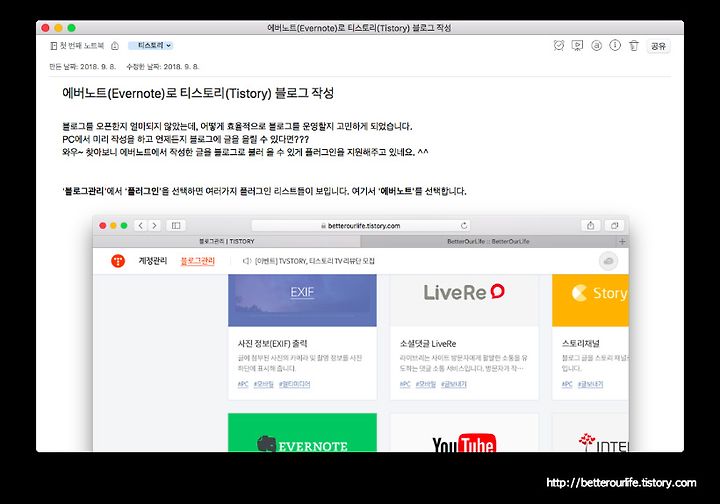Image resolution: width=720 pixels, height=504 pixels.
Task: Select 사진 정보(EXIF) 출력 title
Action: click(x=273, y=343)
